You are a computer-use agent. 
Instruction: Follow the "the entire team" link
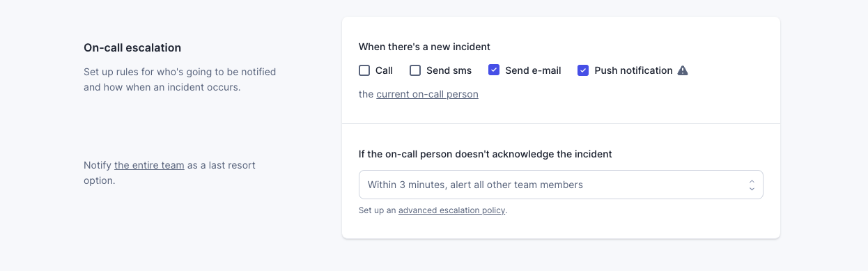149,165
